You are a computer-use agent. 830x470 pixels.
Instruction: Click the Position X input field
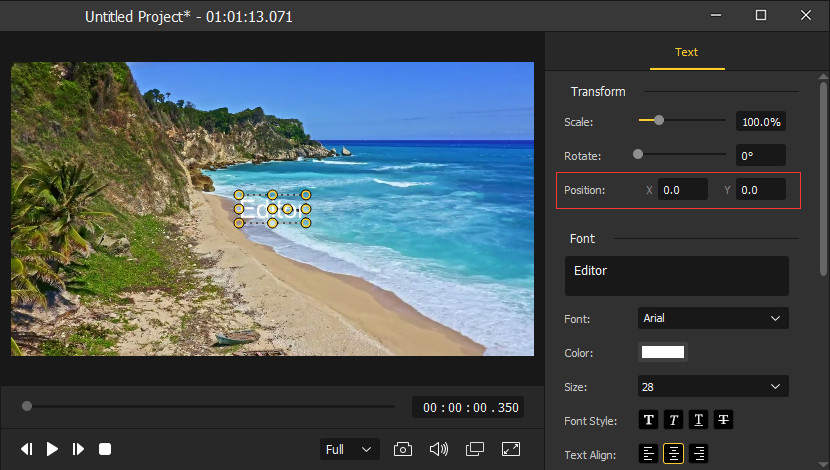[682, 189]
